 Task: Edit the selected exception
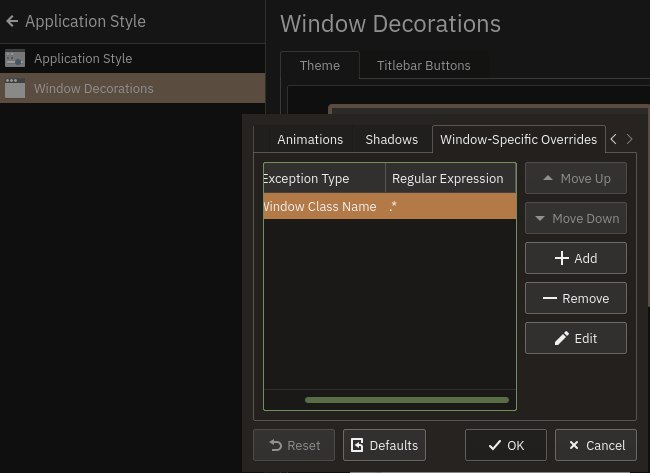pos(576,338)
